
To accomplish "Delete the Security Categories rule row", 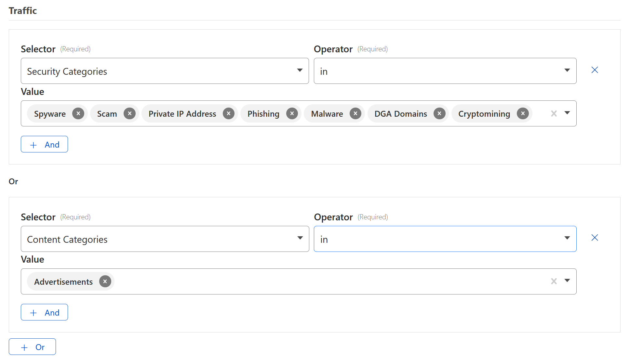I will click(595, 70).
